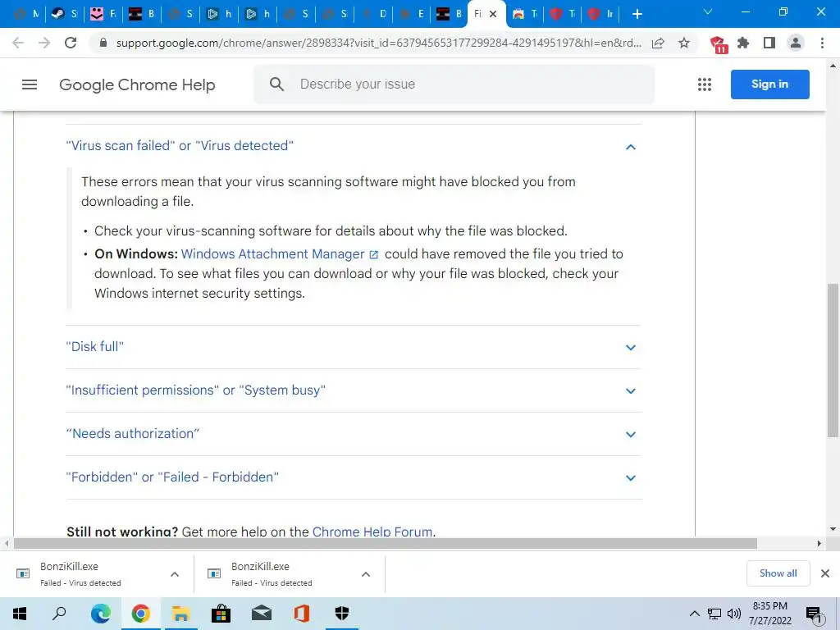This screenshot has height=630, width=840.
Task: Switch to the pink smiley face tab
Action: pos(103,14)
